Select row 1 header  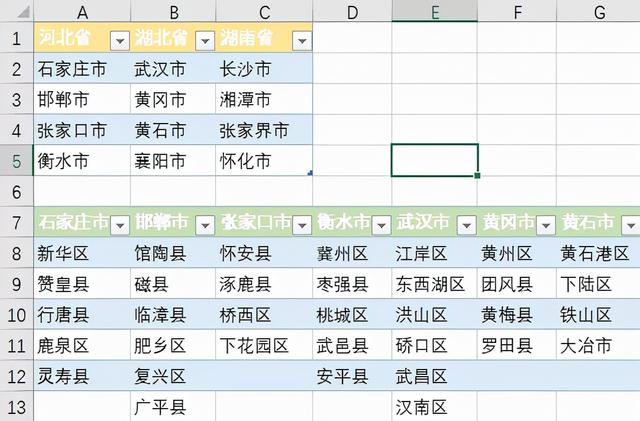pyautogui.click(x=16, y=38)
